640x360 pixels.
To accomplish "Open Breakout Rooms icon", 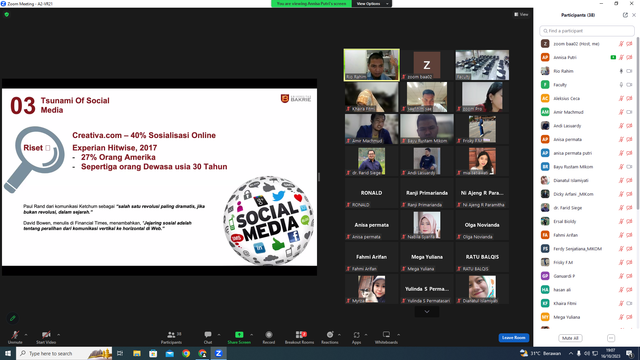I will coord(300,335).
